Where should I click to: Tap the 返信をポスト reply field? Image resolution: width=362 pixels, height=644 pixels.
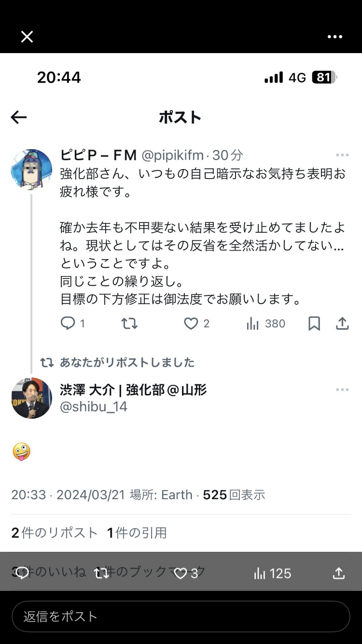(181, 616)
